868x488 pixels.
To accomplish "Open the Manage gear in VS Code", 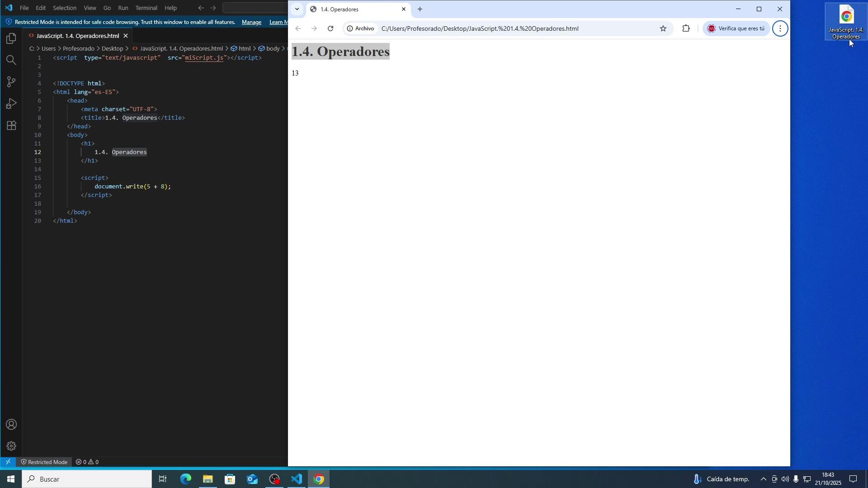I will point(11,446).
